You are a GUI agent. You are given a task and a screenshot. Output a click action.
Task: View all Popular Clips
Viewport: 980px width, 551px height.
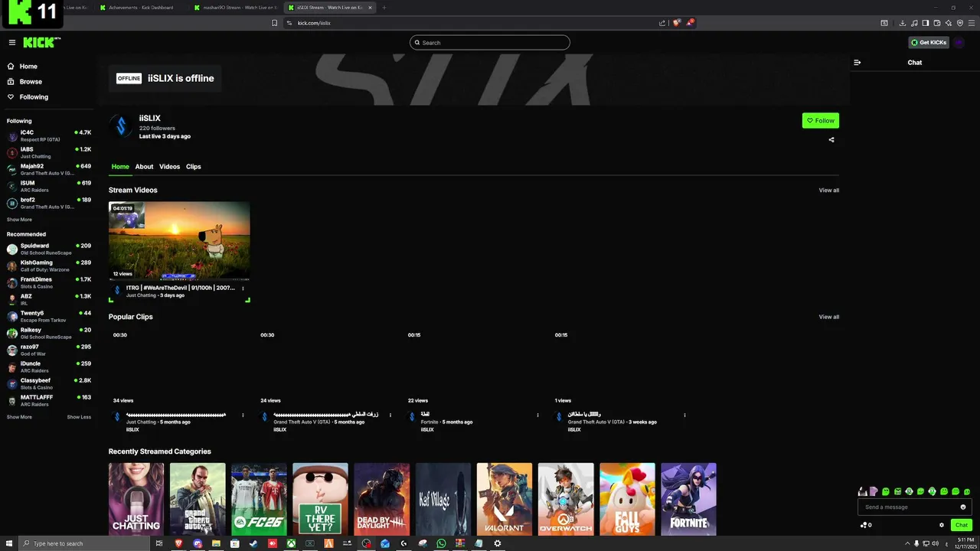(828, 317)
